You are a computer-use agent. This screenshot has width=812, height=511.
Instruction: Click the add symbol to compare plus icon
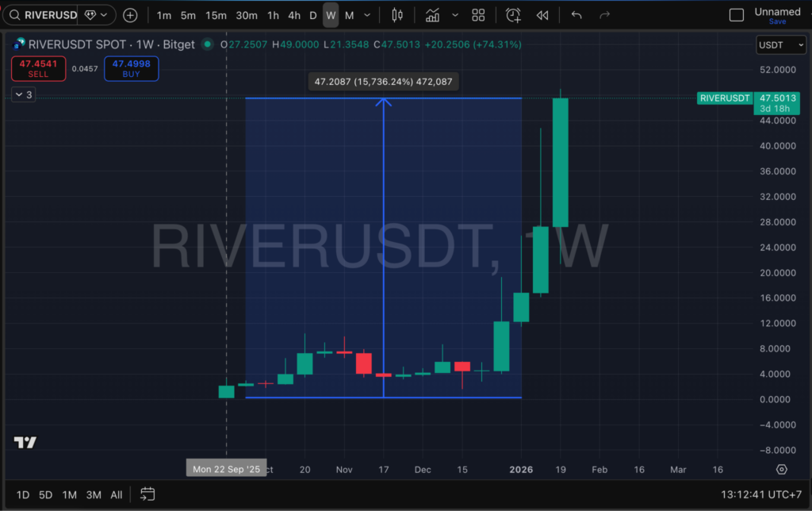[130, 15]
